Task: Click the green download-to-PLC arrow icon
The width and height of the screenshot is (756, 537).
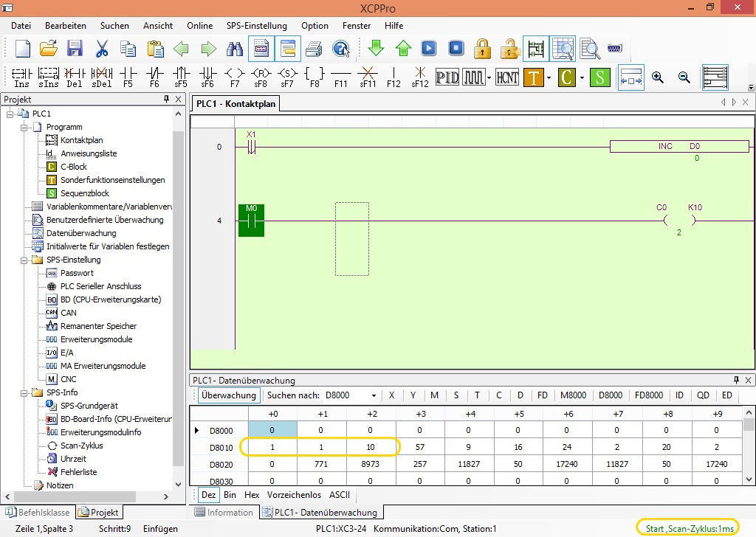Action: pyautogui.click(x=377, y=49)
